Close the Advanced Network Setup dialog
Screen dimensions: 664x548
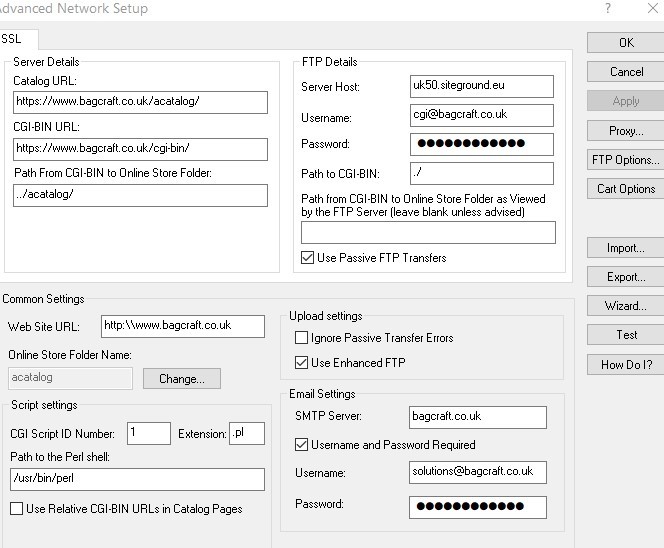[654, 8]
